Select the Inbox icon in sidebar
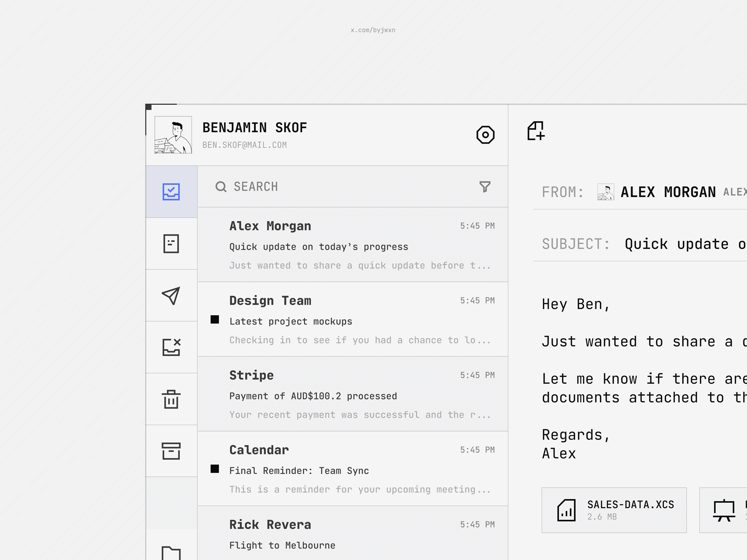 coord(171,192)
